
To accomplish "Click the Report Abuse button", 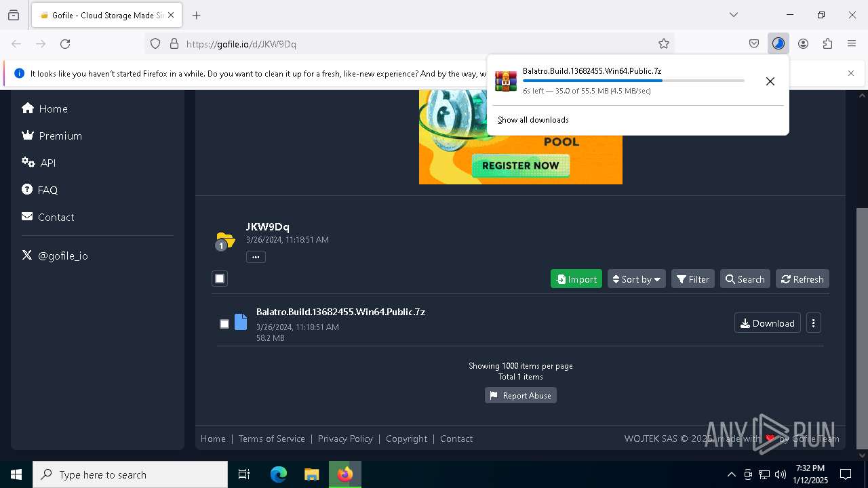I will (521, 396).
